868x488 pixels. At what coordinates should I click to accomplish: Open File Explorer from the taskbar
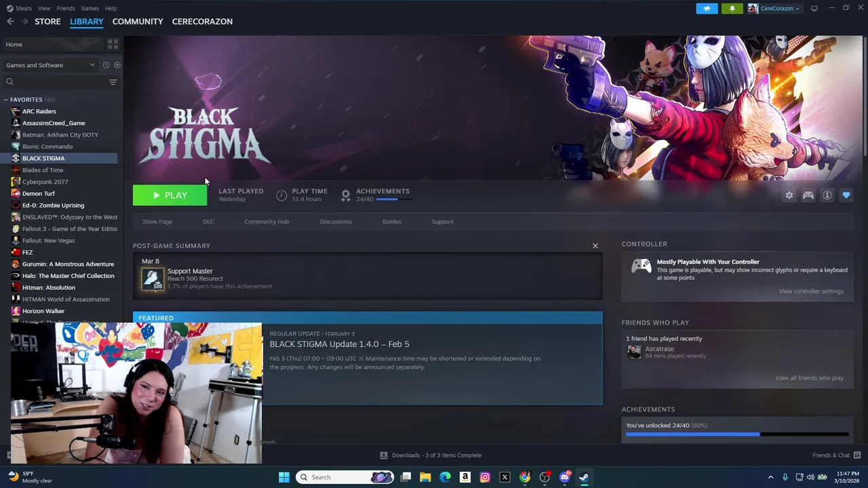coord(425,477)
